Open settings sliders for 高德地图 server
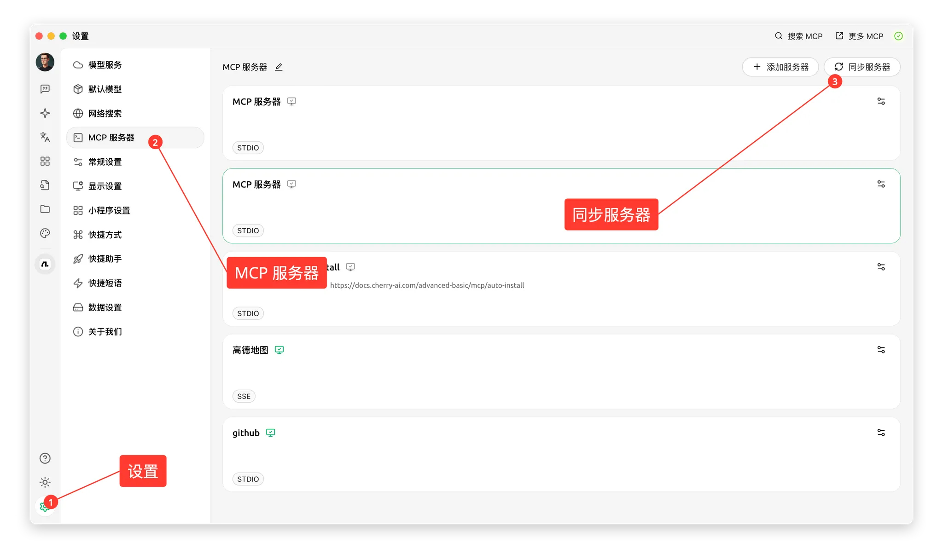 [x=881, y=350]
